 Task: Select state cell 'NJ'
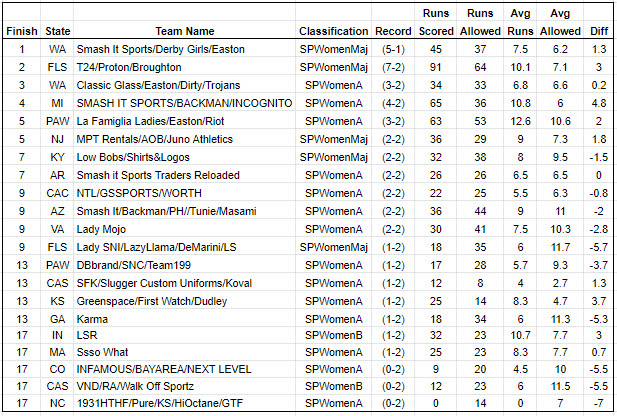coord(57,139)
